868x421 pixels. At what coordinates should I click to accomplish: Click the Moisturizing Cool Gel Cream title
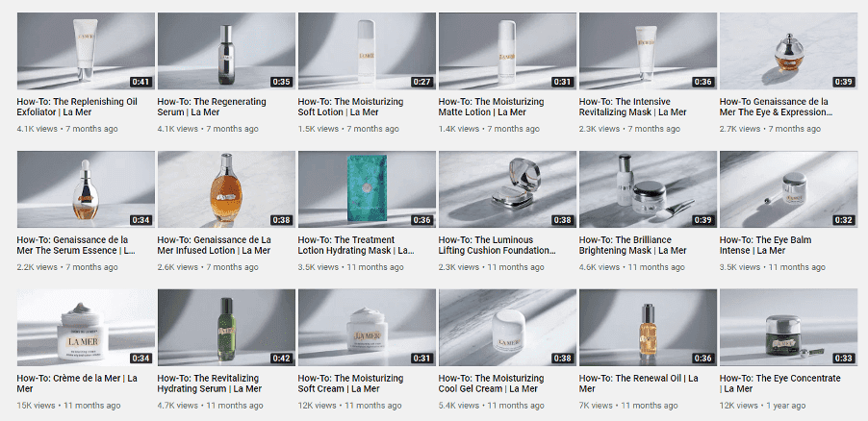[491, 384]
